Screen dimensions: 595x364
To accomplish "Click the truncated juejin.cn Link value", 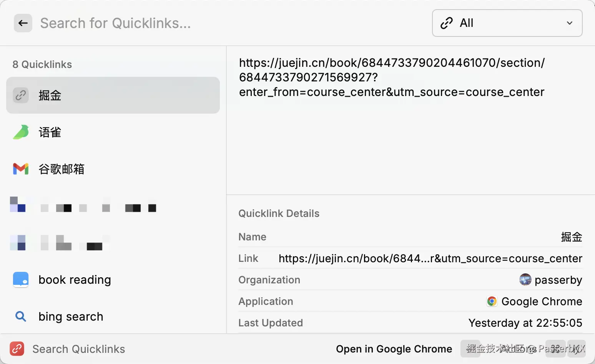I will [430, 258].
